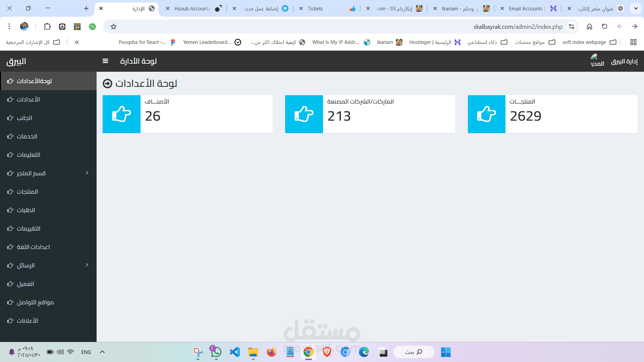Viewport: 644px width, 362px height.
Task: Expand the قسم المتجر sidebar submenu
Action: click(87, 173)
